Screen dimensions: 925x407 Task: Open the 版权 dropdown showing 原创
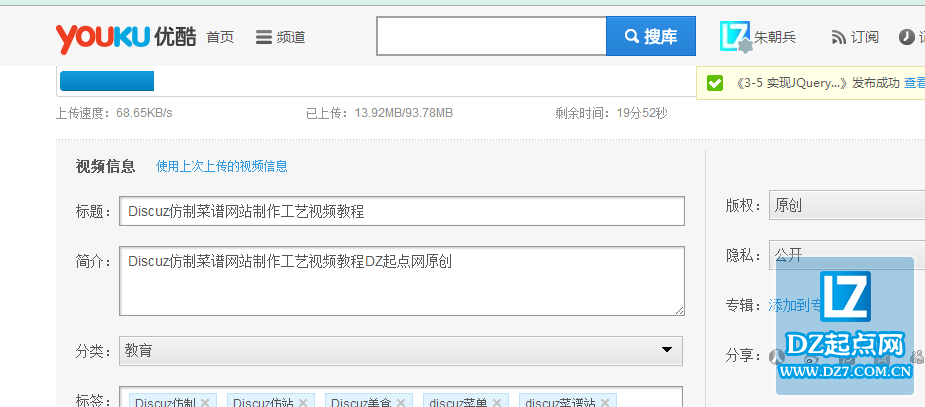(x=847, y=205)
